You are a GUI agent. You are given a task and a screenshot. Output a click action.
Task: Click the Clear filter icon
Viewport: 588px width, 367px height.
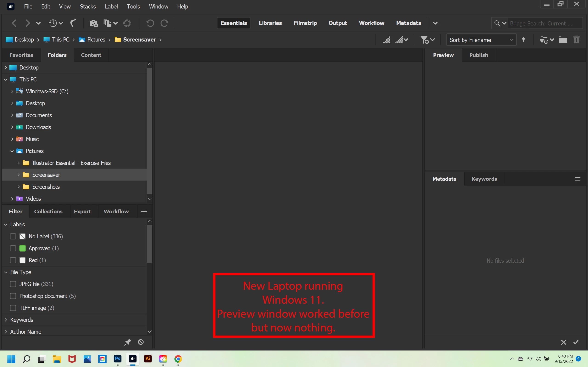point(141,342)
